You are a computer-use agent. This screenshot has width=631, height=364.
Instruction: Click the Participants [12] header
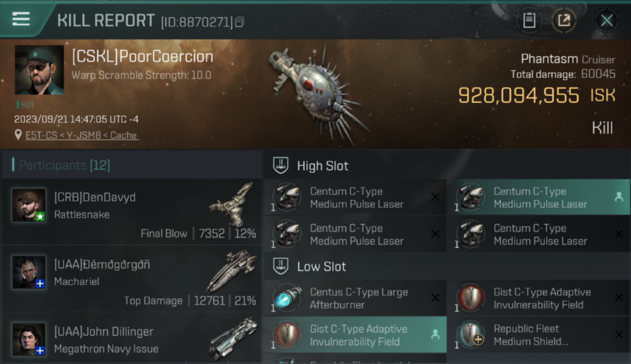point(65,165)
